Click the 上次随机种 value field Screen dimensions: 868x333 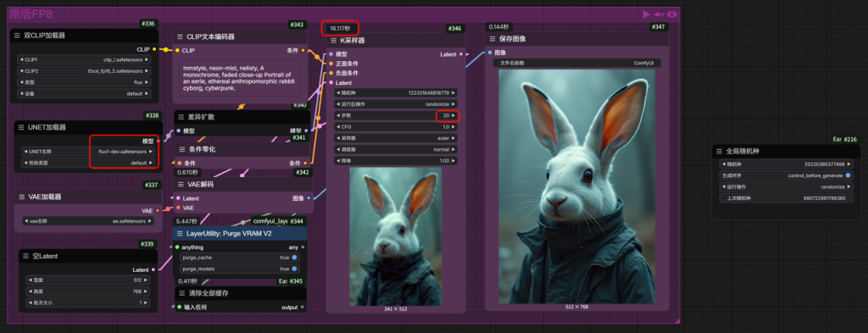pyautogui.click(x=787, y=198)
